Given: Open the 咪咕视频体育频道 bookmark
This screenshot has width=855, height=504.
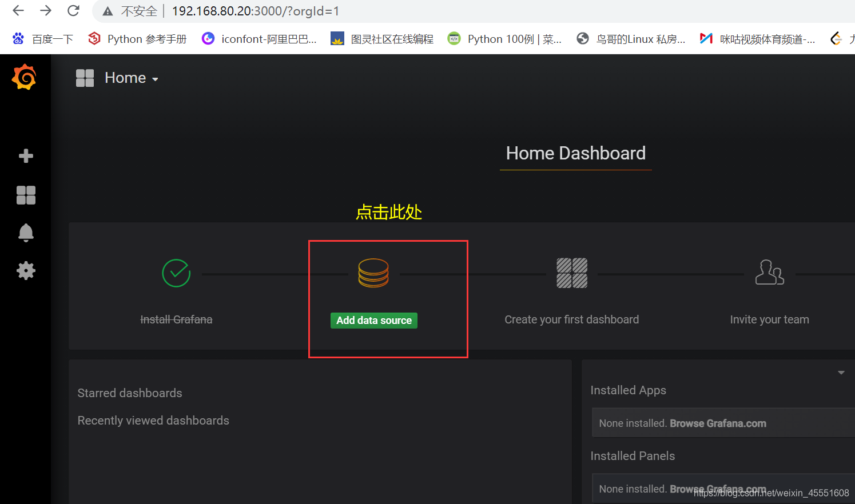Looking at the screenshot, I should point(757,39).
